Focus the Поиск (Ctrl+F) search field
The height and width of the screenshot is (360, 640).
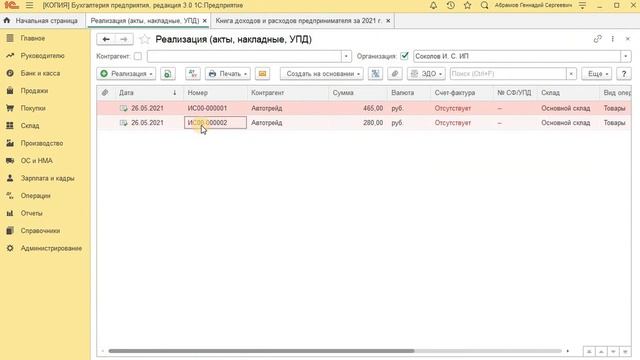coord(508,73)
